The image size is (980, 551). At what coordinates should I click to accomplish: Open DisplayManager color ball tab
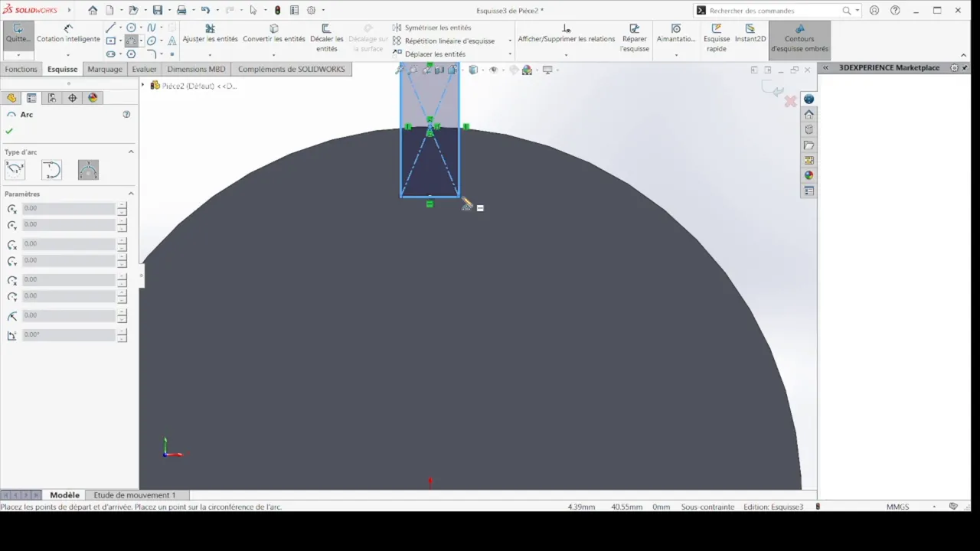[x=93, y=98]
